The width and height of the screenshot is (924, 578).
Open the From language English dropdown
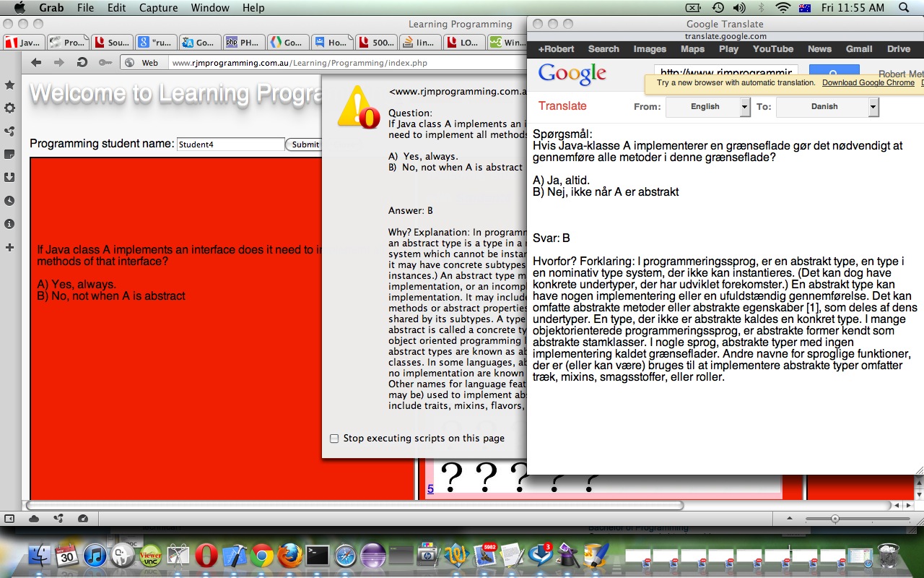pos(708,107)
